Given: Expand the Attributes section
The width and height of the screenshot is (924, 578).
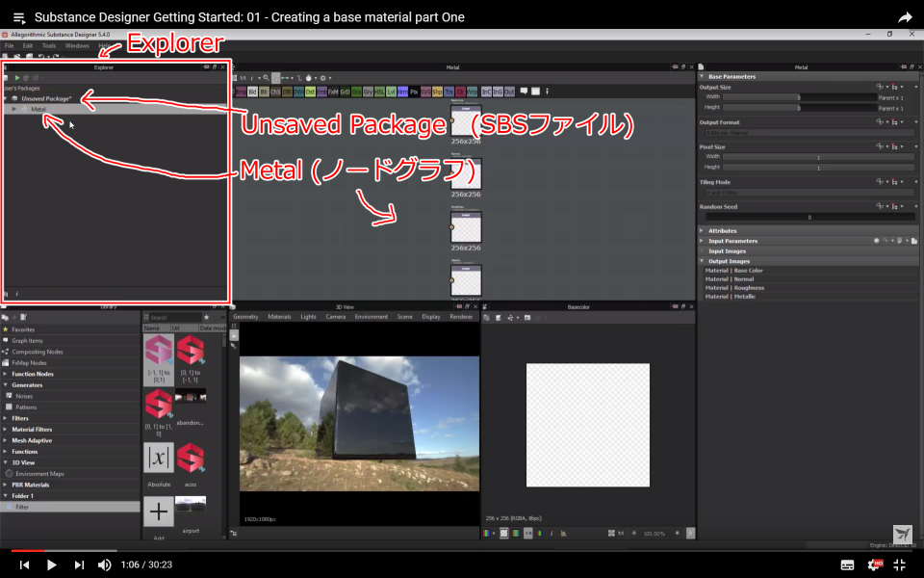Looking at the screenshot, I should 702,230.
